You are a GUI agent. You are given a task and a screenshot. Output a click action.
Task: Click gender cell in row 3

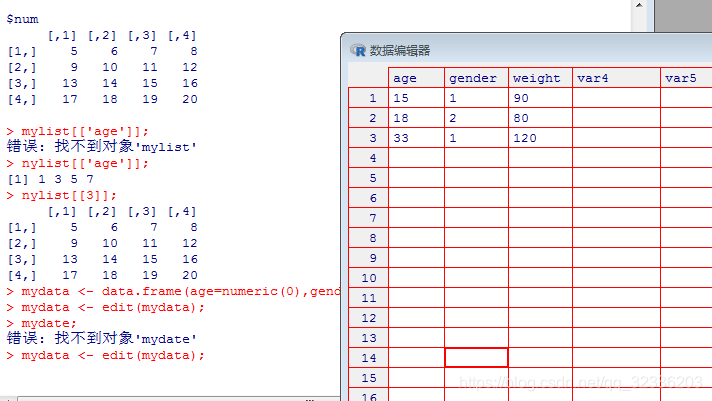click(x=476, y=138)
